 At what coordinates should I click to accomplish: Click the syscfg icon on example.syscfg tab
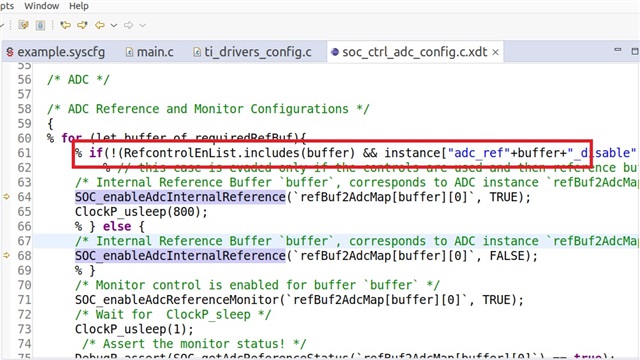click(x=9, y=52)
